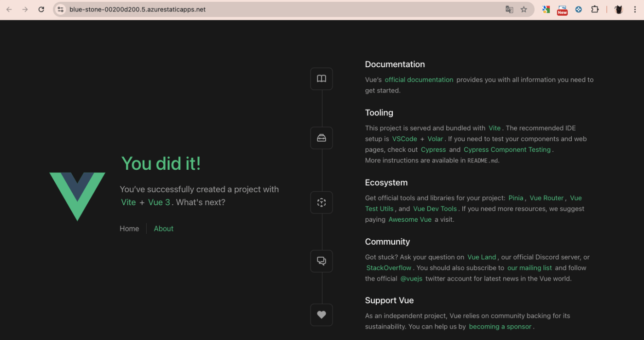Screen dimensions: 644x340
Task: Open the @vuejs twitter link
Action: 411,279
